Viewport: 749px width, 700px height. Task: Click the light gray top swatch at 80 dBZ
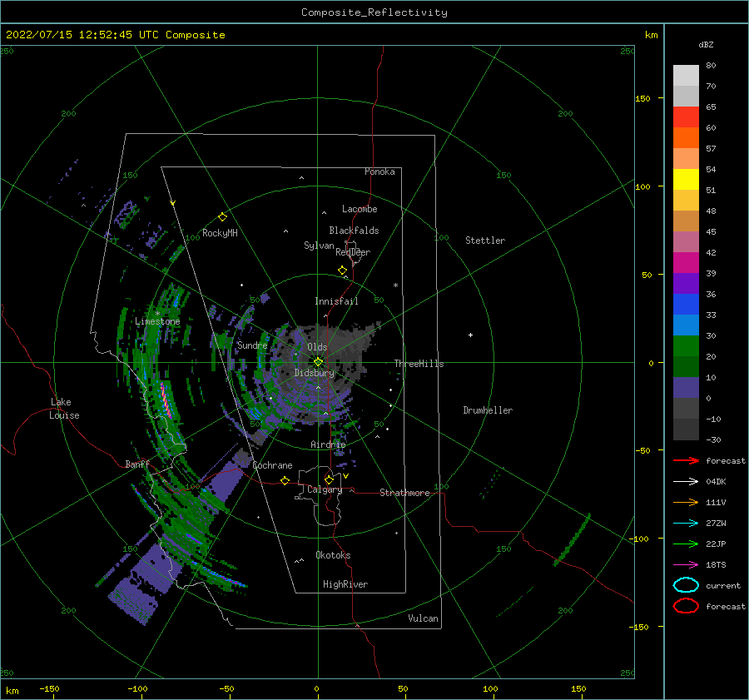686,76
